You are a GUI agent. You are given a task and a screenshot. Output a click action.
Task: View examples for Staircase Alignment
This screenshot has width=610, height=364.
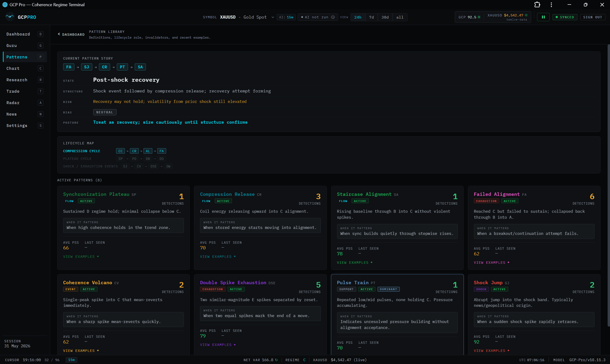coord(354,263)
